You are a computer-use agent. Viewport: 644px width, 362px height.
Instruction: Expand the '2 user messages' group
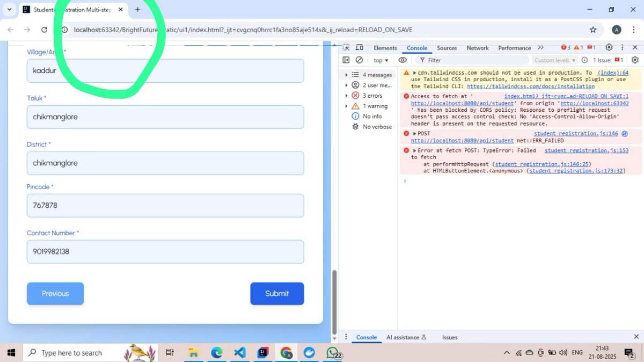[346, 85]
